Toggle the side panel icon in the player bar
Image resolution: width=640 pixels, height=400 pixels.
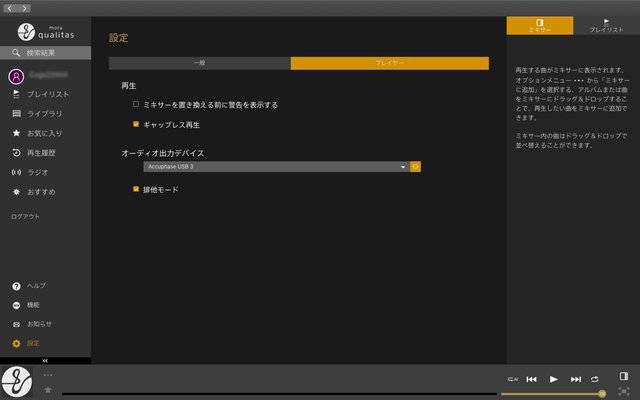pos(624,376)
